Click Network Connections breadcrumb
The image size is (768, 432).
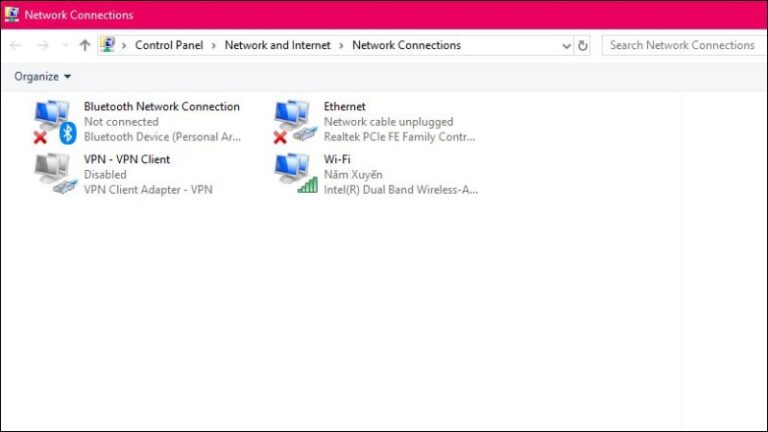[406, 45]
